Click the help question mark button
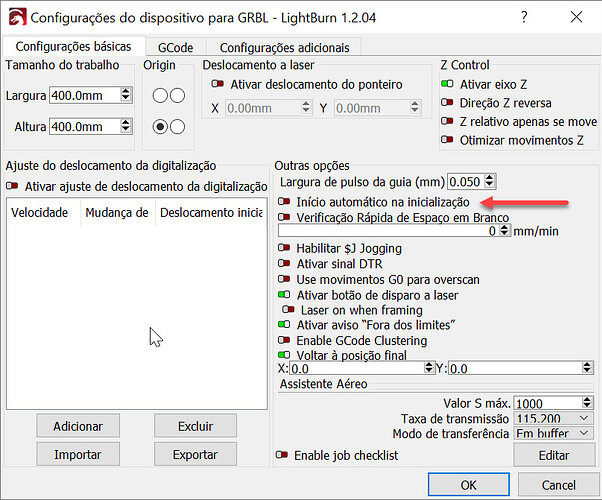This screenshot has height=500, width=602. click(x=524, y=17)
